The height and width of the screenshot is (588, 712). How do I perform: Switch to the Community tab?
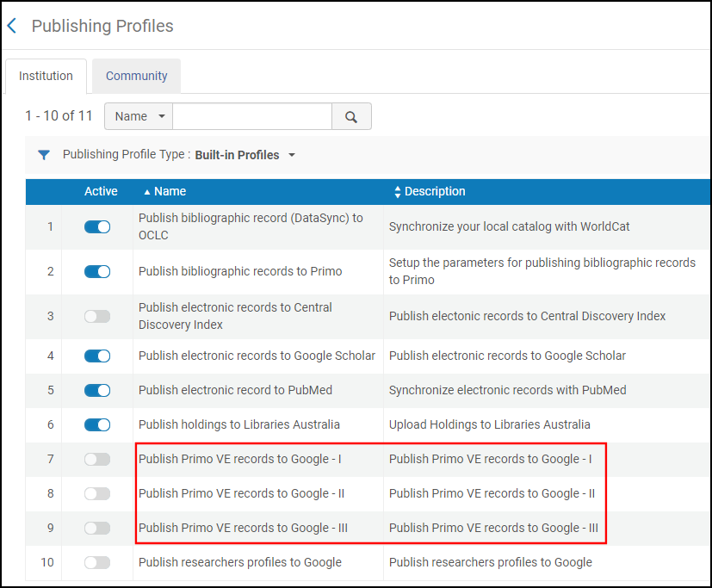[136, 76]
